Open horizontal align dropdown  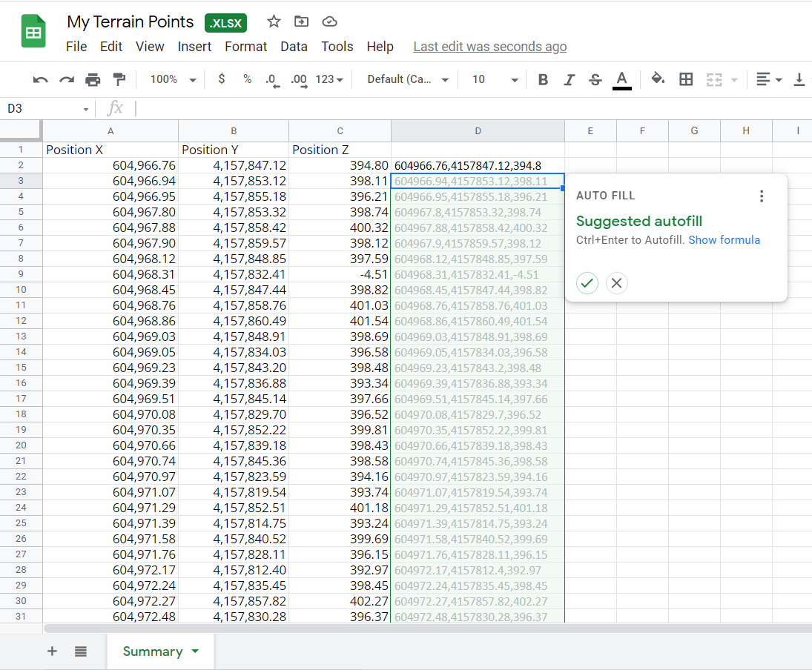point(769,80)
